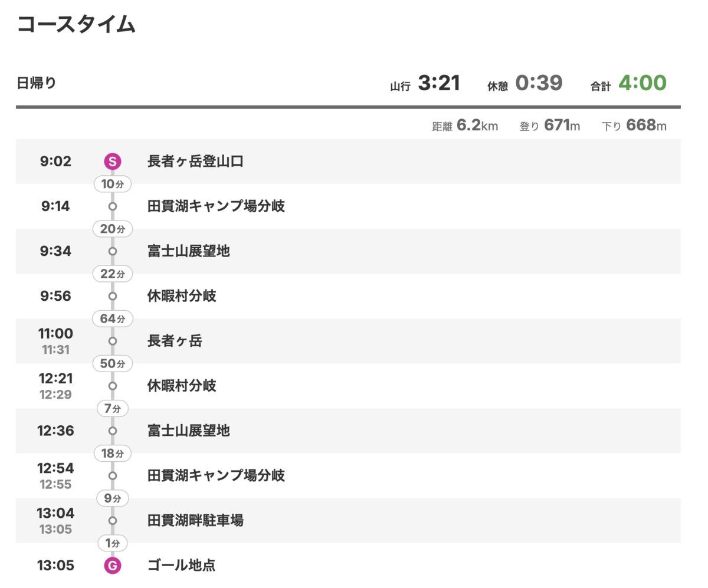The width and height of the screenshot is (708, 588).
Task: Click the waypoint circle at 9:14 田貫湖キャンプ場分岐
Action: (x=112, y=206)
